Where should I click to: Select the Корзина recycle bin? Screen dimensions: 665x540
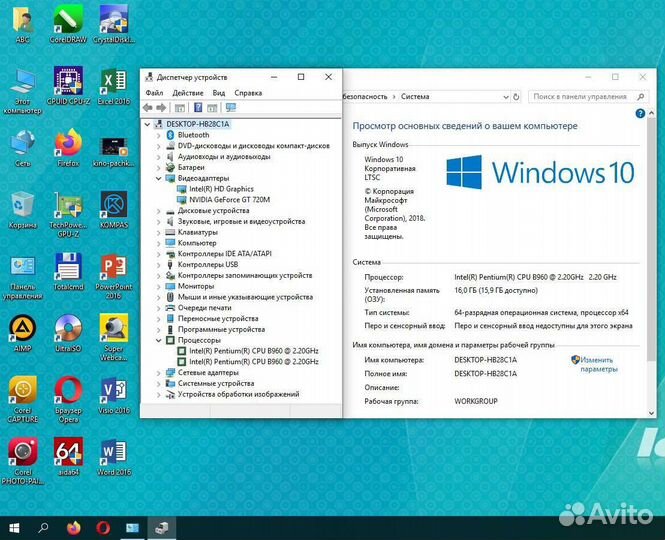tap(22, 210)
